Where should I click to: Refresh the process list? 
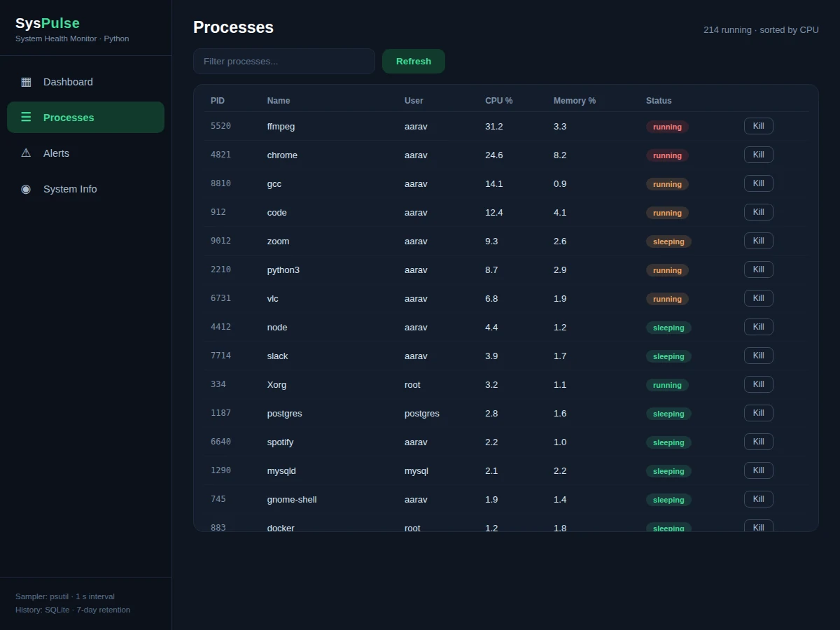(414, 62)
